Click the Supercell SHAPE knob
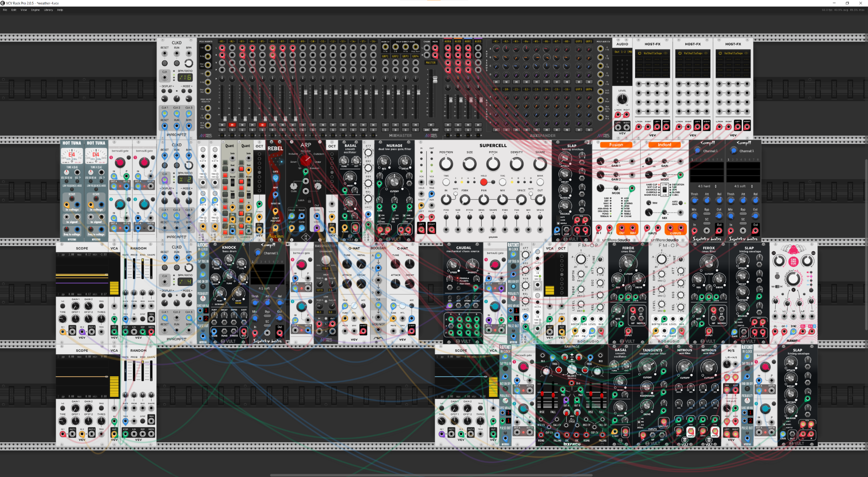This screenshot has width=868, height=477. pos(540,164)
